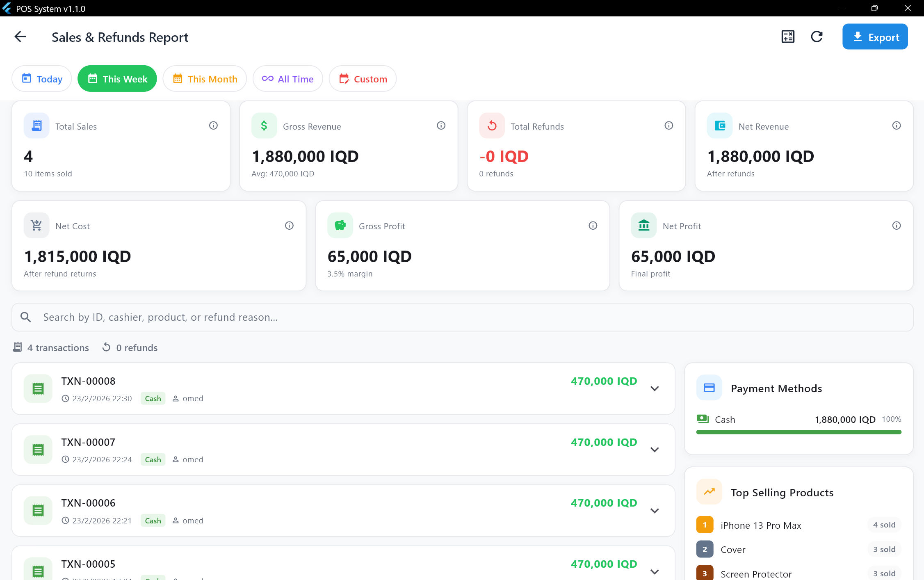
Task: Click the refresh icon
Action: tap(817, 37)
